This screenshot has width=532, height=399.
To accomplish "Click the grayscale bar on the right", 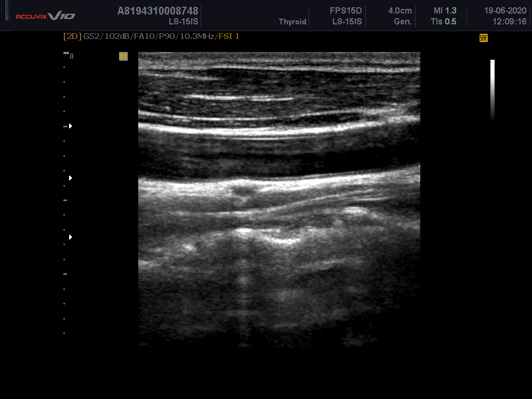I will [x=492, y=89].
